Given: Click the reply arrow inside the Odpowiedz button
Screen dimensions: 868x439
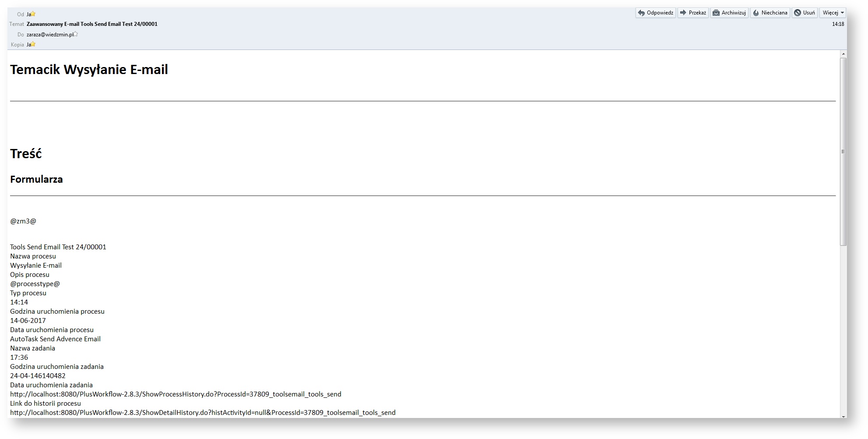Looking at the screenshot, I should [641, 13].
